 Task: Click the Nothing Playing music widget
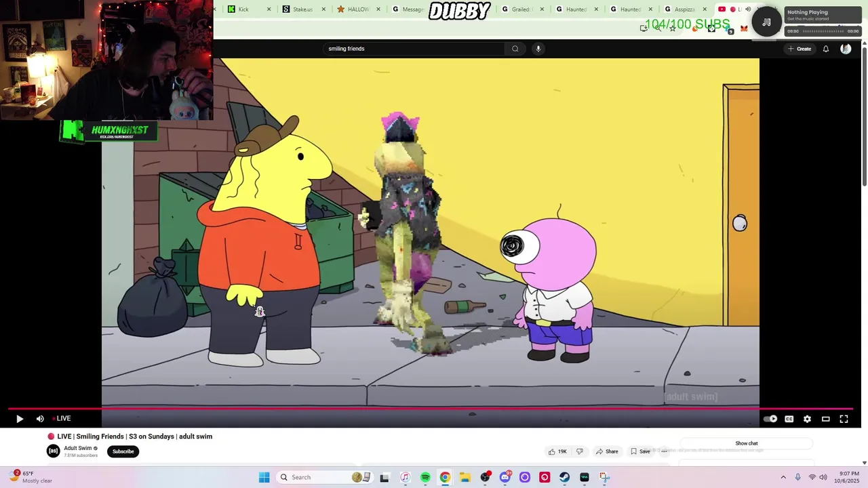pos(823,15)
